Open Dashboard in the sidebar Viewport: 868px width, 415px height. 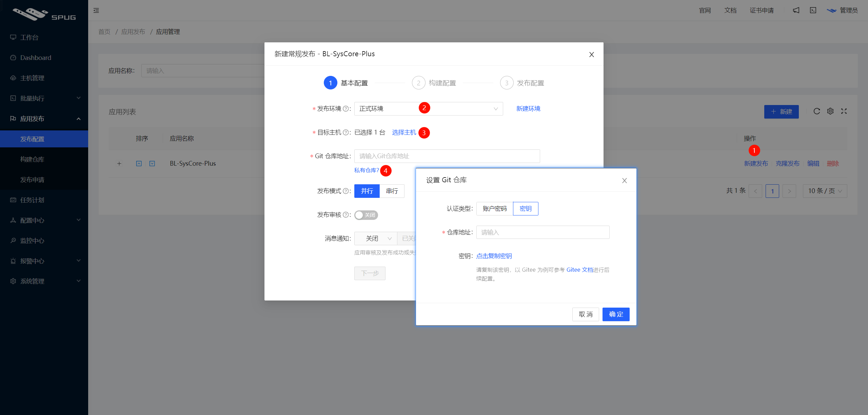click(36, 58)
